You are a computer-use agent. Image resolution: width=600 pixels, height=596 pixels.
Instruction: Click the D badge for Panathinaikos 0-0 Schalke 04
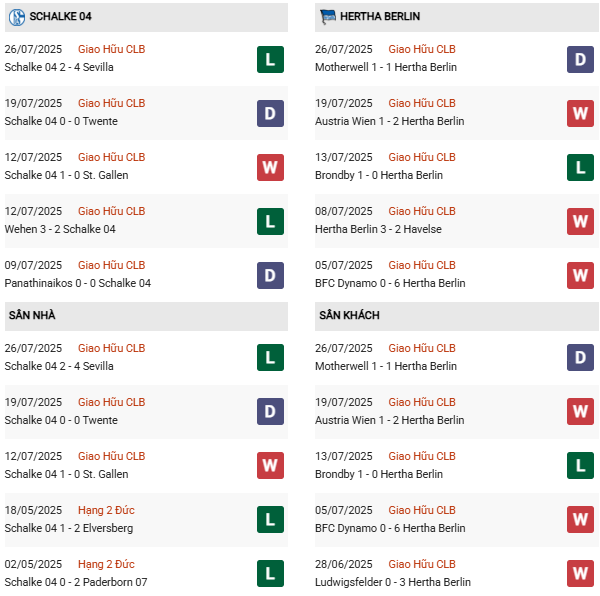click(x=271, y=275)
